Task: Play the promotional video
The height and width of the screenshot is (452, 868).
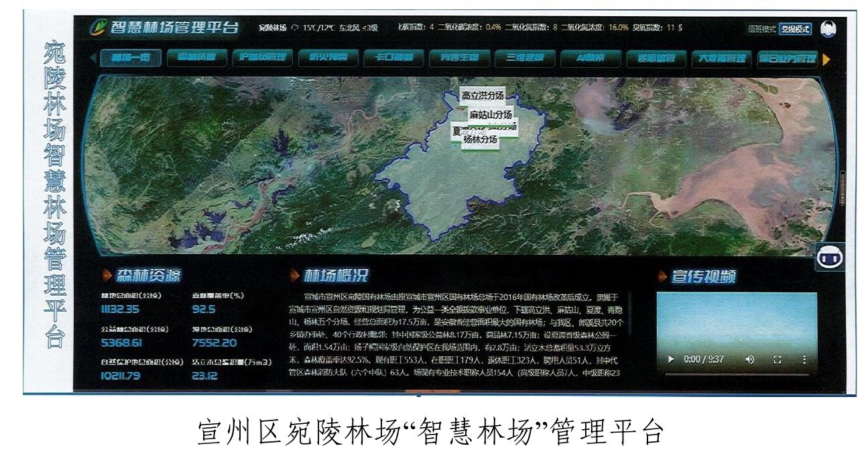Action: pyautogui.click(x=672, y=359)
